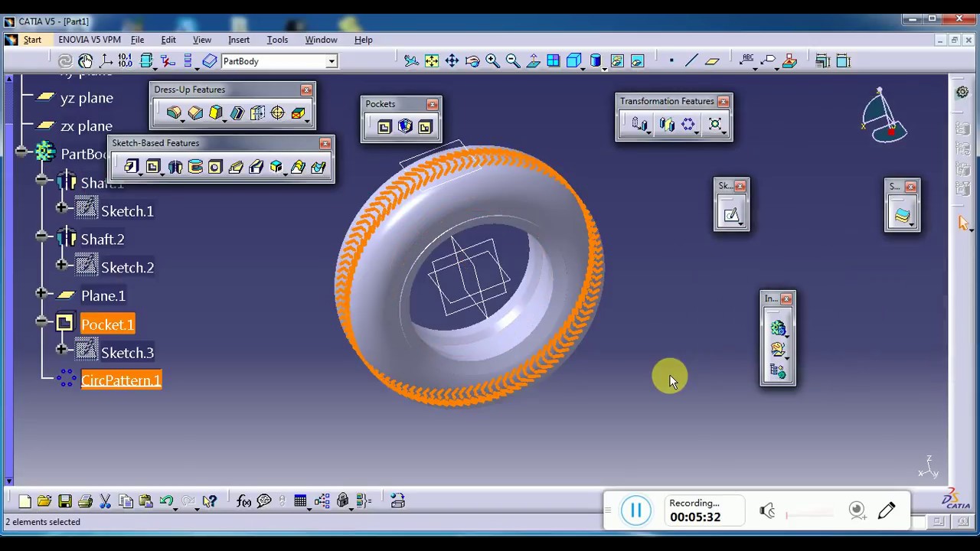Click the compass in the 3D view
Image resolution: width=980 pixels, height=551 pixels.
coord(884,116)
